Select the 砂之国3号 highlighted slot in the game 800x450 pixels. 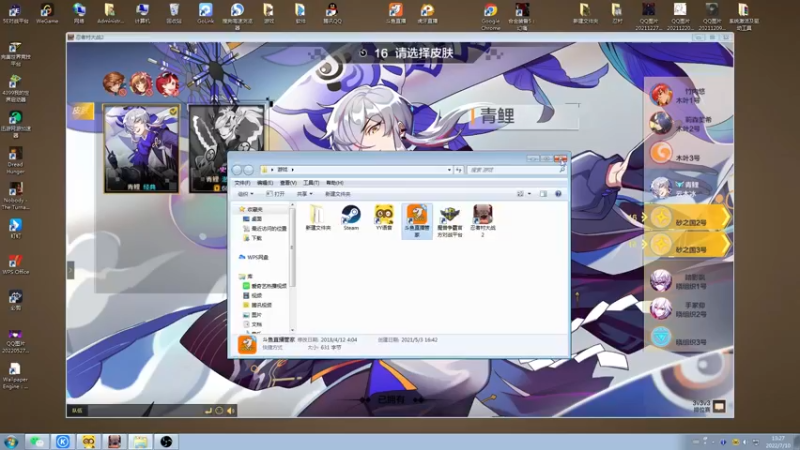687,245
